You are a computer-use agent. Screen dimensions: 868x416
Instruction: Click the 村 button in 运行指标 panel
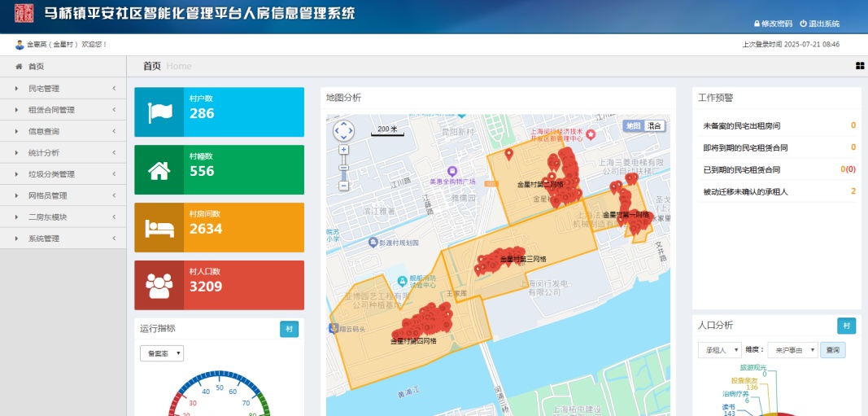tap(289, 329)
